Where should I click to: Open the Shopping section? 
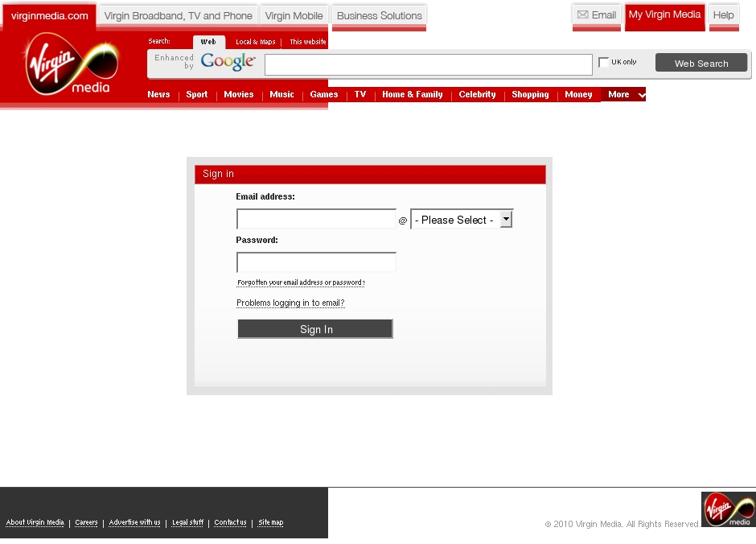(530, 94)
